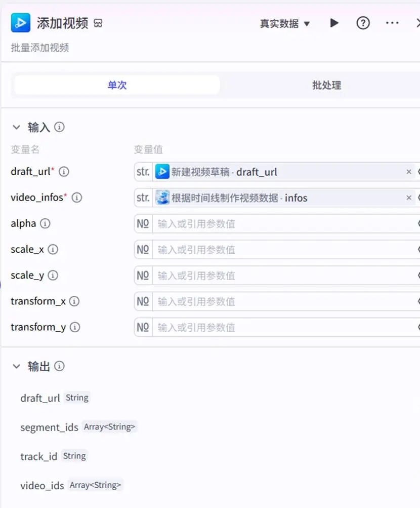
Task: Open type selector for transform_y
Action: pyautogui.click(x=143, y=327)
